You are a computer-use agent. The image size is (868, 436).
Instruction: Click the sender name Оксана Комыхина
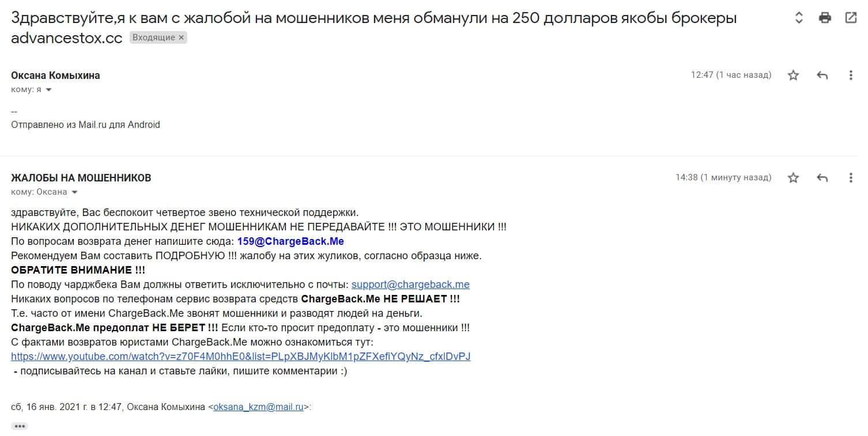[x=55, y=75]
